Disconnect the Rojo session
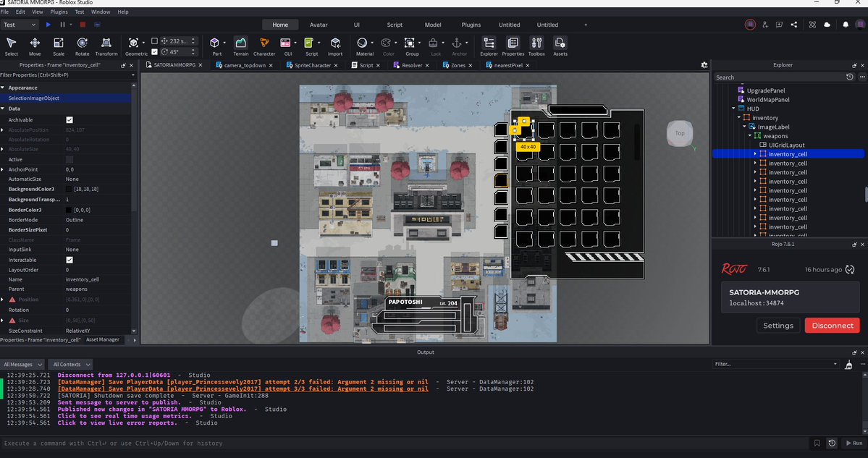This screenshot has height=458, width=868. point(832,326)
